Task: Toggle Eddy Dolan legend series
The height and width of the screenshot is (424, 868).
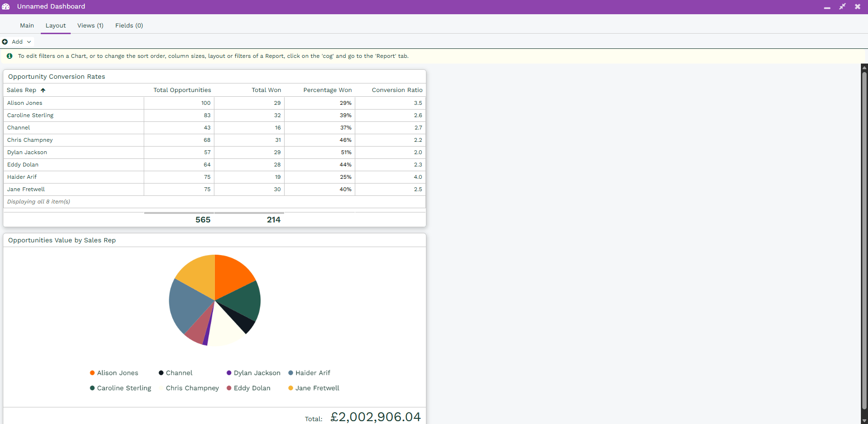Action: click(249, 388)
